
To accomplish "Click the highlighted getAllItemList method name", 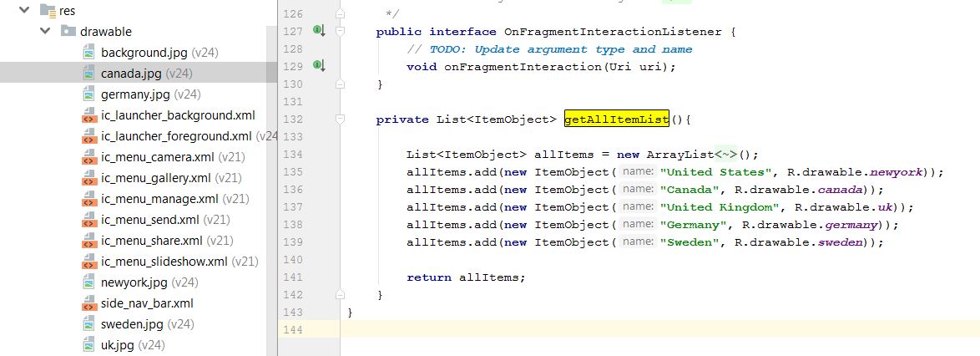I will pos(616,119).
